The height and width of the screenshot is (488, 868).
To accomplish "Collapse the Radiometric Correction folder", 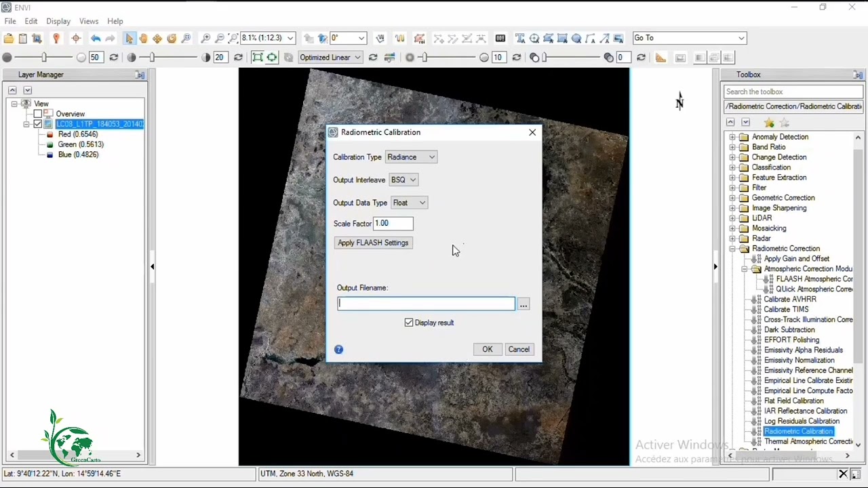I will 732,249.
